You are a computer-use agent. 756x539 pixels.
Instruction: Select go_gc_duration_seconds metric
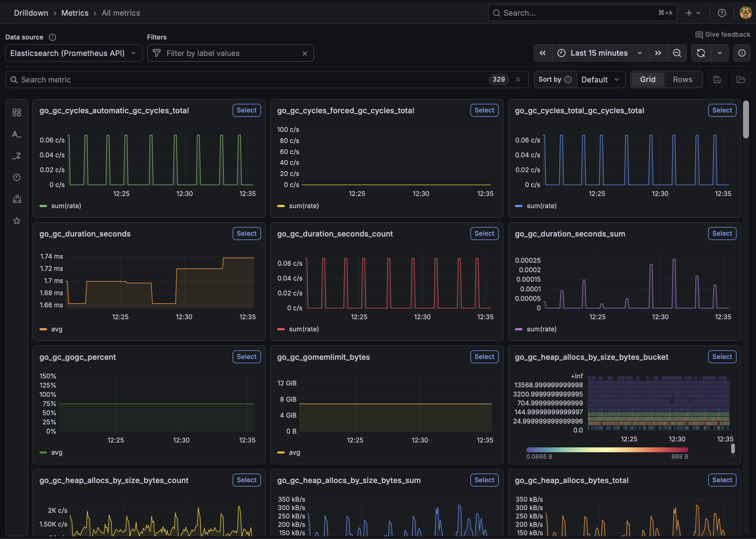pyautogui.click(x=246, y=233)
